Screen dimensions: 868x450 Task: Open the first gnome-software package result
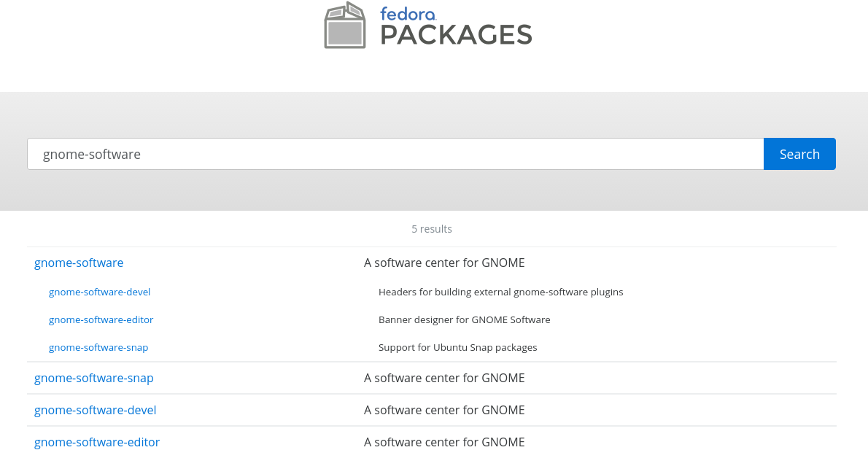pos(79,263)
